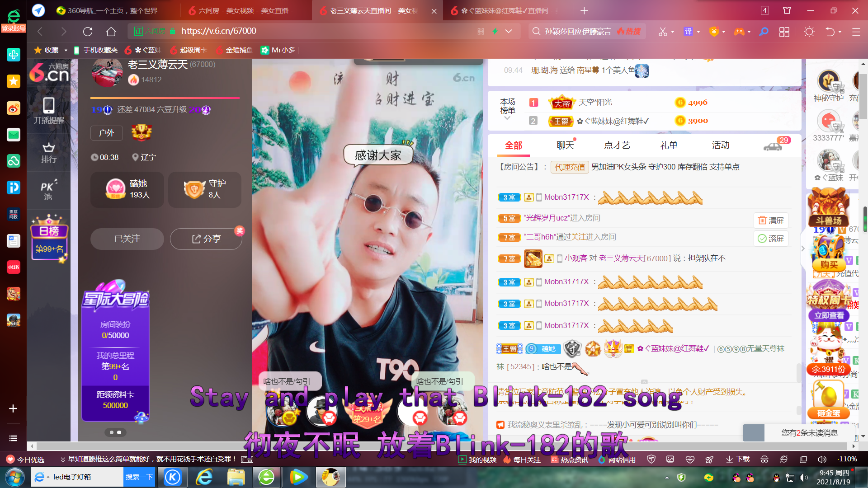The width and height of the screenshot is (868, 488).
Task: Expand the 本场榜单 chevron
Action: 507,118
